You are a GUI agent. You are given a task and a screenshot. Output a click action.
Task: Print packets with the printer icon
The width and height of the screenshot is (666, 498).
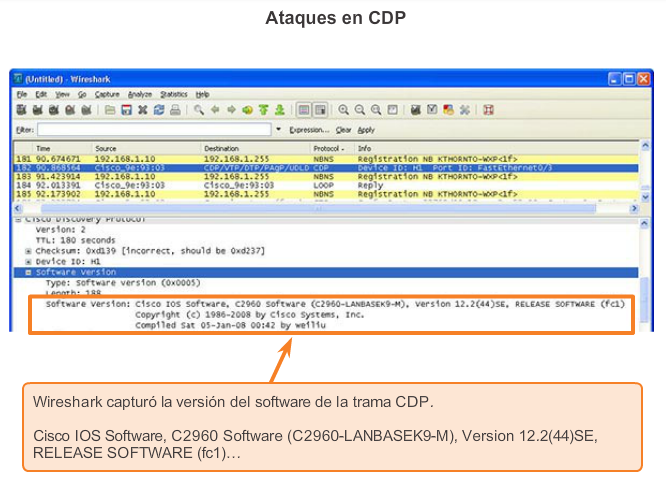[175, 110]
